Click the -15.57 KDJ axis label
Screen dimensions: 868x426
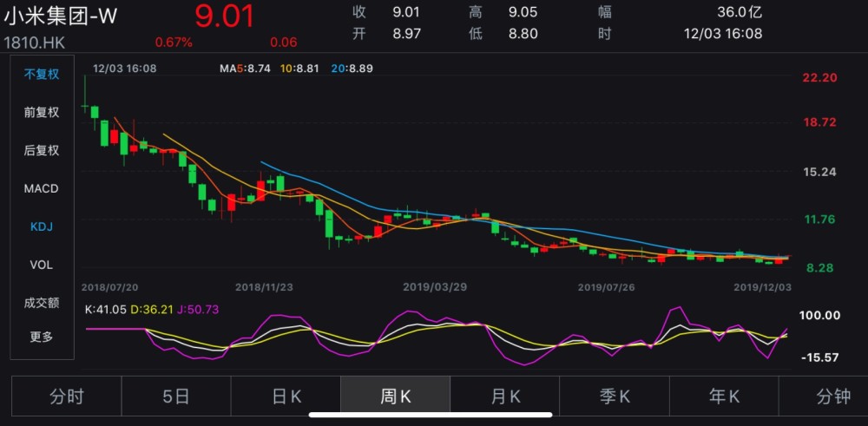click(820, 357)
